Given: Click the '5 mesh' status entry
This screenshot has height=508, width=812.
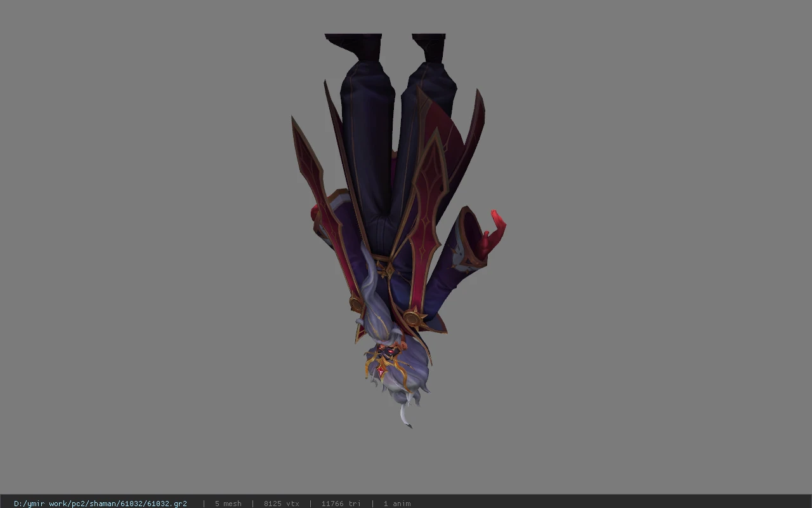Looking at the screenshot, I should 228,504.
